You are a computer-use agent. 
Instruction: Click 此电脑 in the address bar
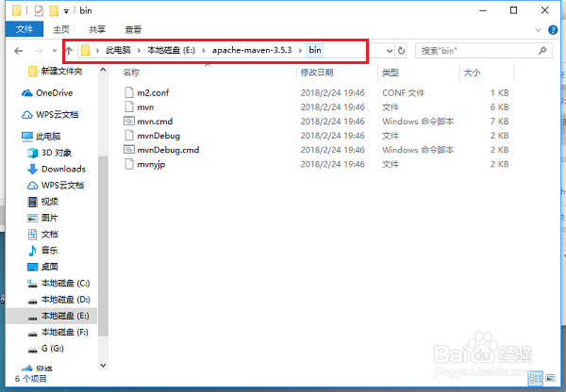(118, 50)
